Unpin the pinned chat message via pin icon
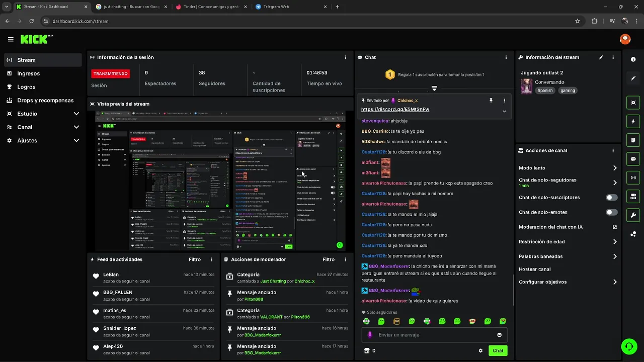644x362 pixels. click(491, 101)
